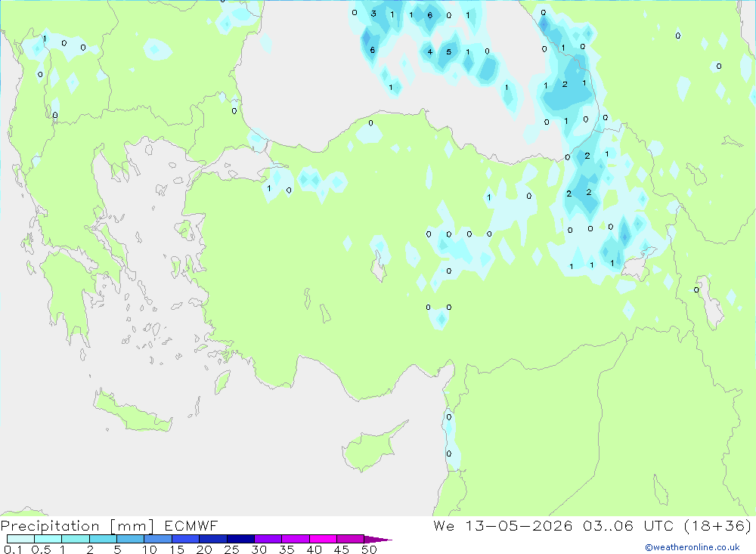Click the 'ECMWF' model label

tap(191, 525)
